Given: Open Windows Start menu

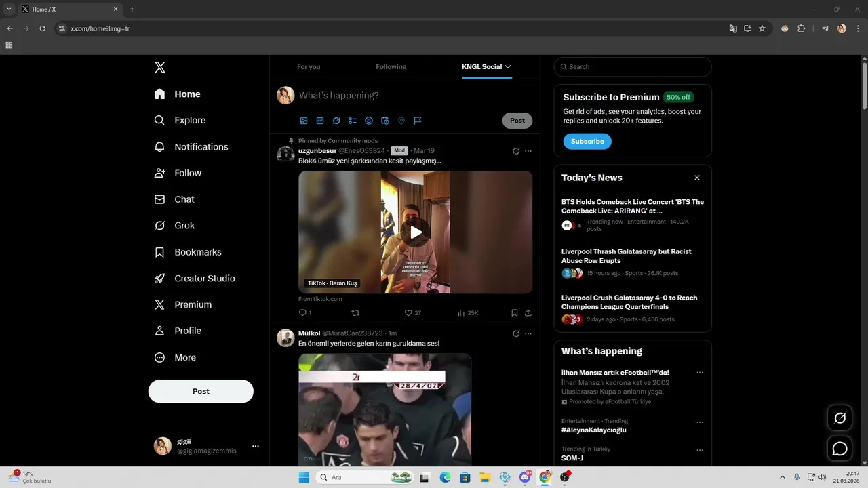Looking at the screenshot, I should click(x=304, y=477).
